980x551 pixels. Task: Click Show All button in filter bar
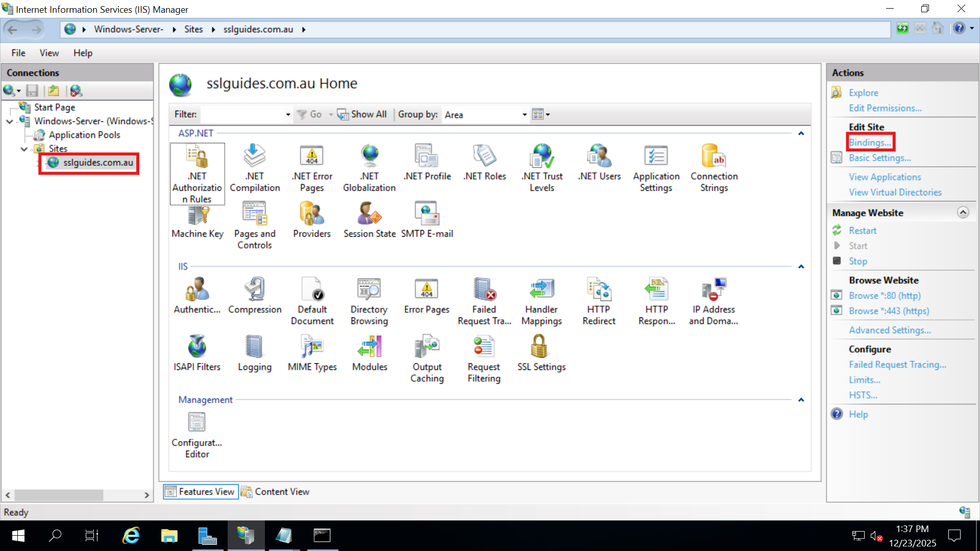click(362, 114)
